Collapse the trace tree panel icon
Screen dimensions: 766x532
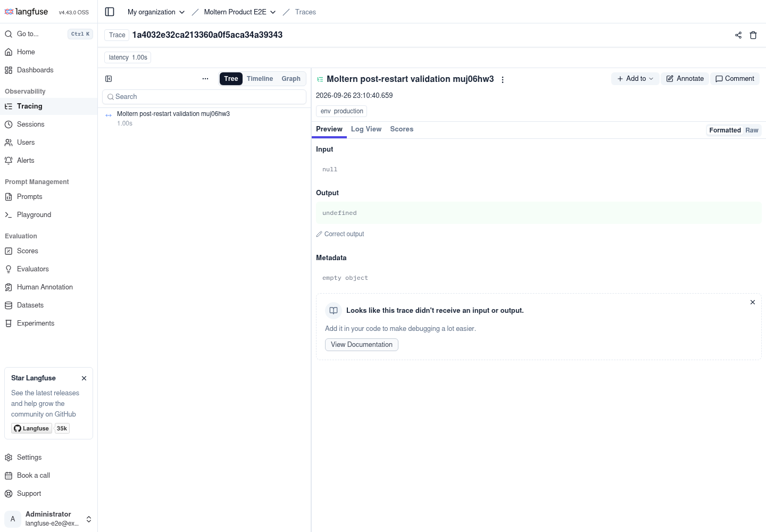pos(109,79)
